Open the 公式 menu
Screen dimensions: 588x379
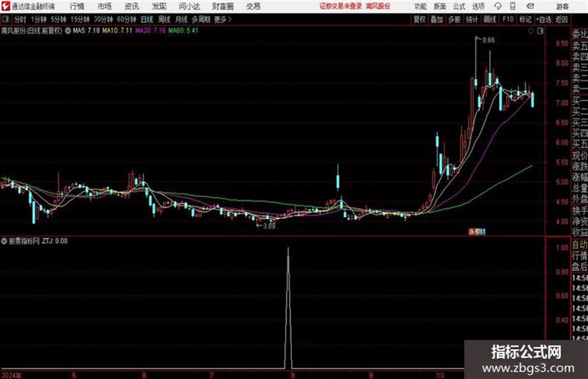[459, 6]
